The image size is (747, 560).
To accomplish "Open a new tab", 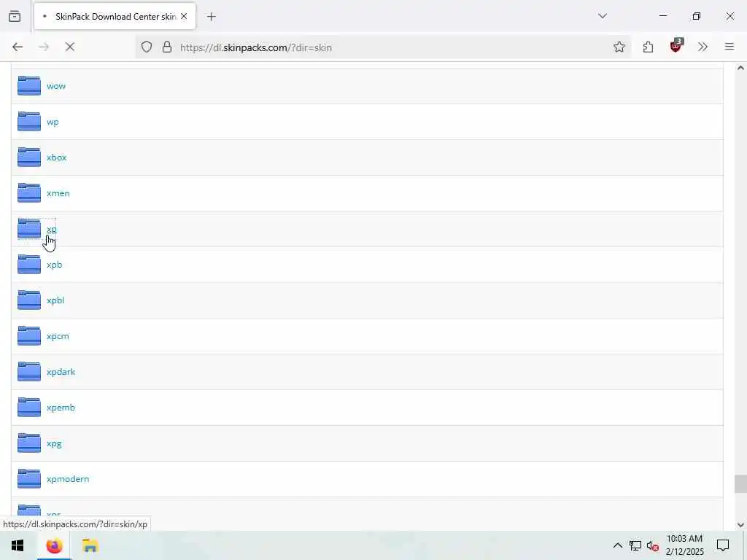I will [x=212, y=17].
